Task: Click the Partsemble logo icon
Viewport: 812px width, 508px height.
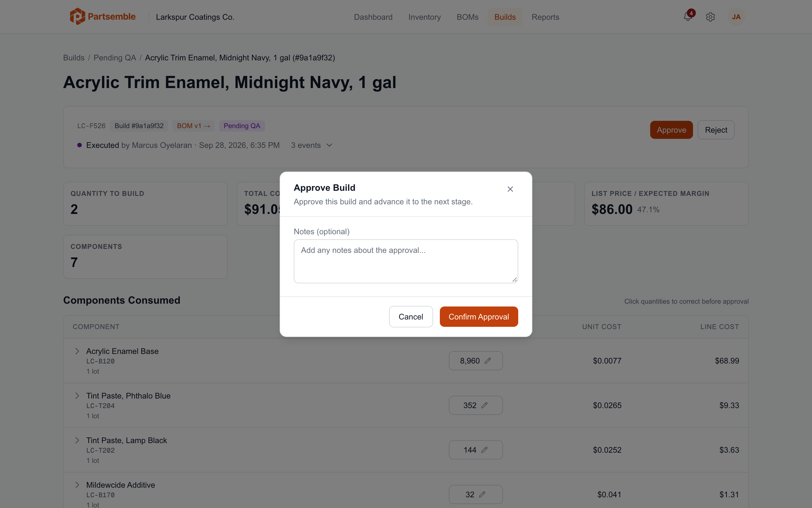Action: click(77, 16)
